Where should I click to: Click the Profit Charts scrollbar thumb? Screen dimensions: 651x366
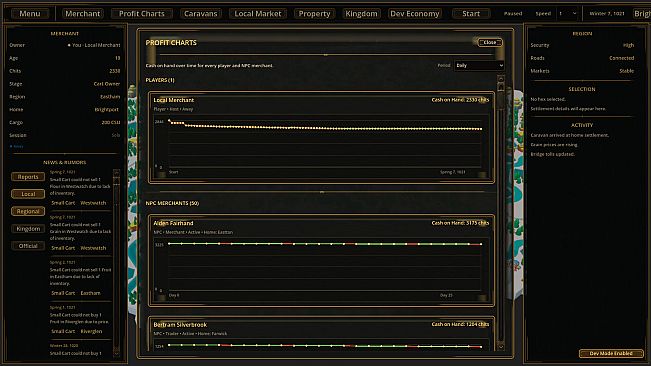pyautogui.click(x=501, y=87)
